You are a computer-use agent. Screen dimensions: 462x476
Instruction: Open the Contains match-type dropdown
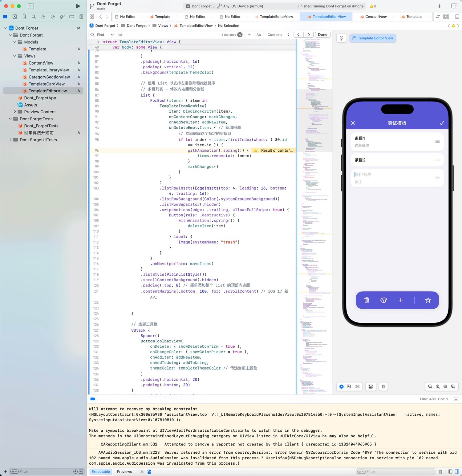tap(278, 35)
